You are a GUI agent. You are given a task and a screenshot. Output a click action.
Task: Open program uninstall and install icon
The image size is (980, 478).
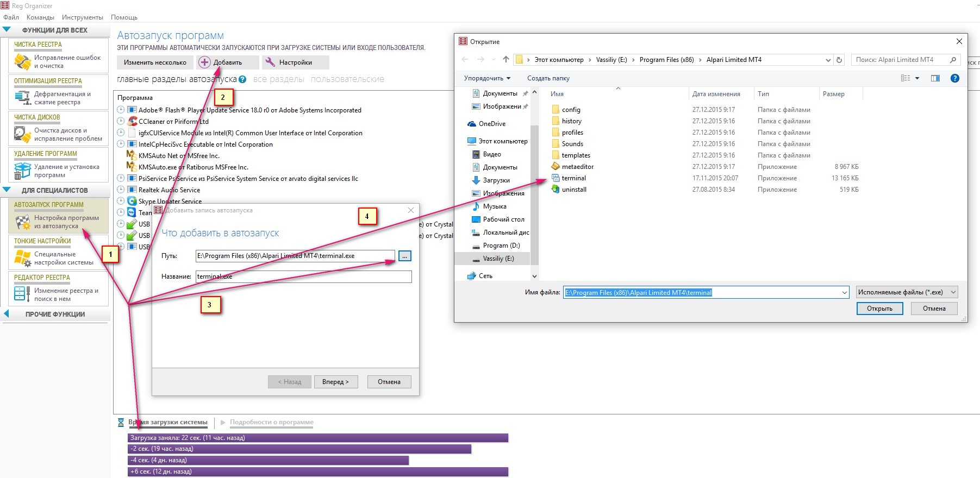pyautogui.click(x=22, y=171)
